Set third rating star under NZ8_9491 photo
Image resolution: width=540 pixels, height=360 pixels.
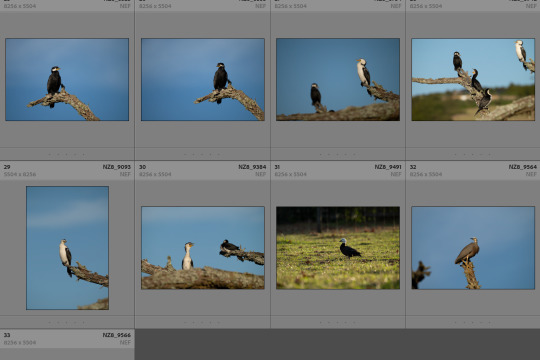click(x=338, y=323)
